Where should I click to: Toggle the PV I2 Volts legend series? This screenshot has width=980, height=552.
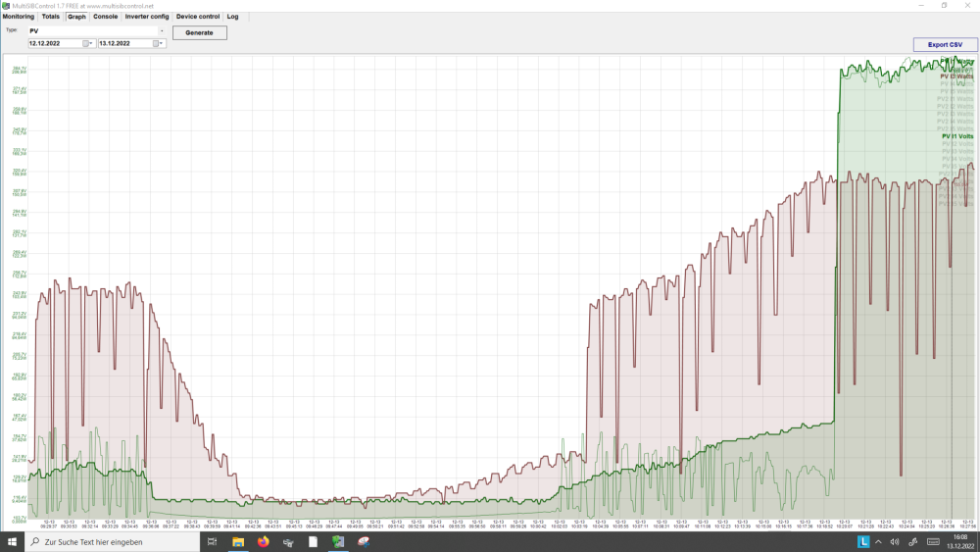tap(957, 144)
